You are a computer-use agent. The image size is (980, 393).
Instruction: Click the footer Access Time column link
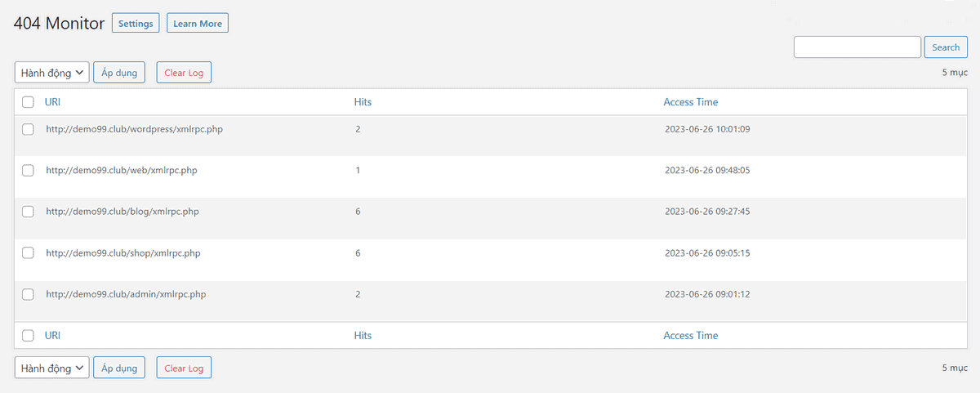pos(691,336)
